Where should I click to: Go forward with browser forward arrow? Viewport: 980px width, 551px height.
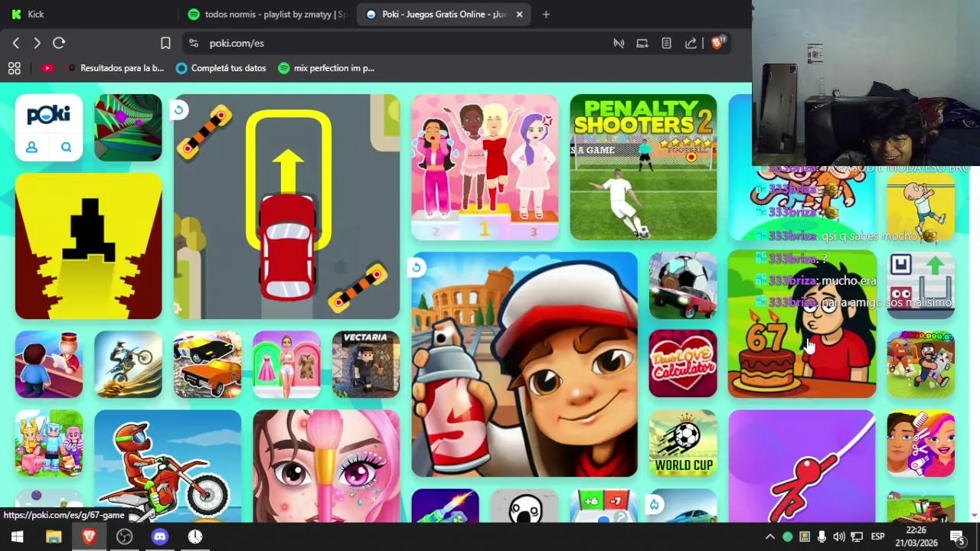pyautogui.click(x=37, y=44)
